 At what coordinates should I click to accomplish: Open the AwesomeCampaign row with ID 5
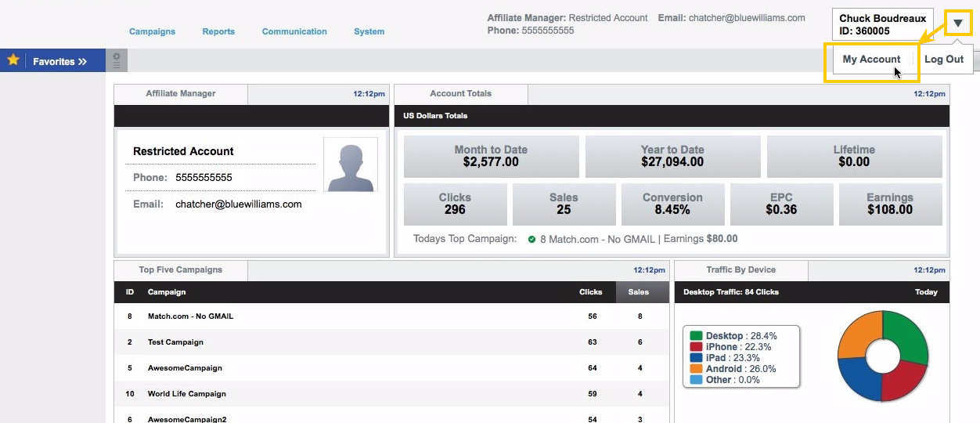(x=391, y=368)
